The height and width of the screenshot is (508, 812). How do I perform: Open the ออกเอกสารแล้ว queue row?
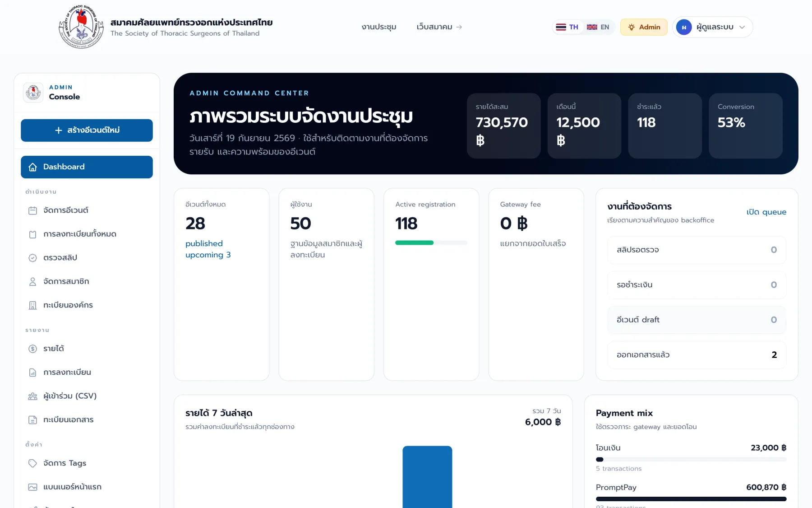click(x=697, y=355)
